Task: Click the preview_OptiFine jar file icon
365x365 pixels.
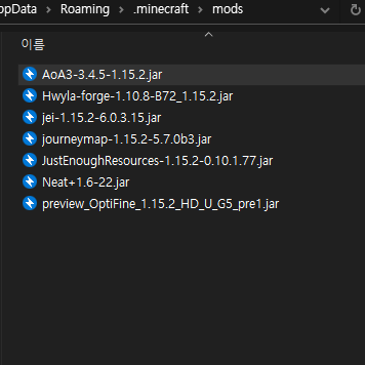Action: coord(30,203)
